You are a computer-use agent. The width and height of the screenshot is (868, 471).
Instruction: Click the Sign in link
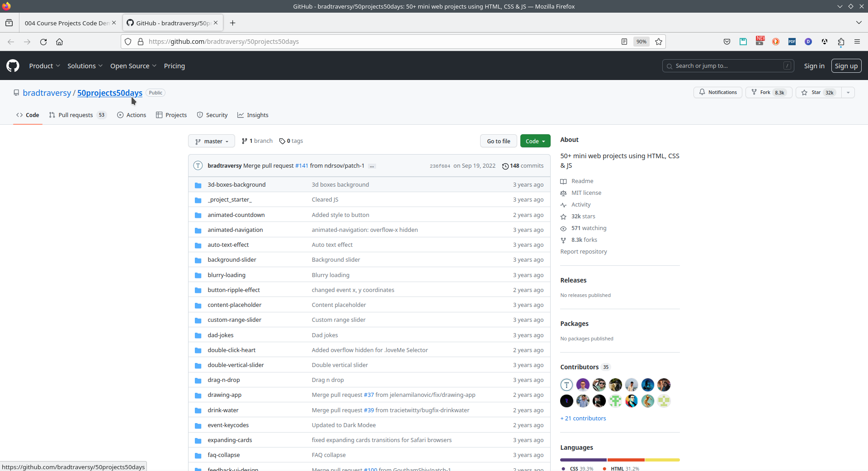click(814, 66)
